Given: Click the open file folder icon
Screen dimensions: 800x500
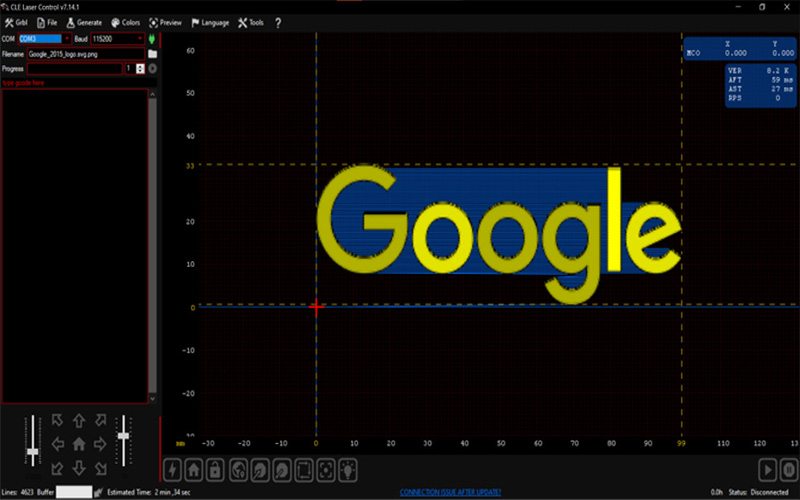Looking at the screenshot, I should tap(152, 54).
